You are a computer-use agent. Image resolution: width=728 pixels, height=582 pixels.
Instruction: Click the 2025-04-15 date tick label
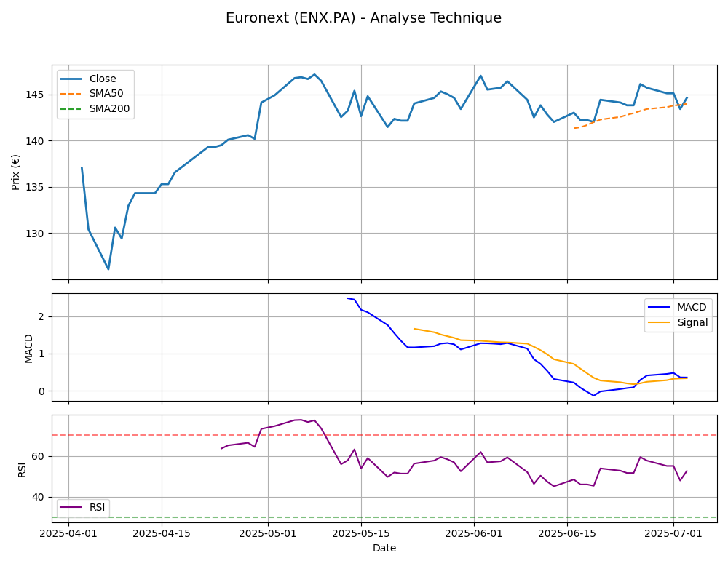pyautogui.click(x=162, y=533)
